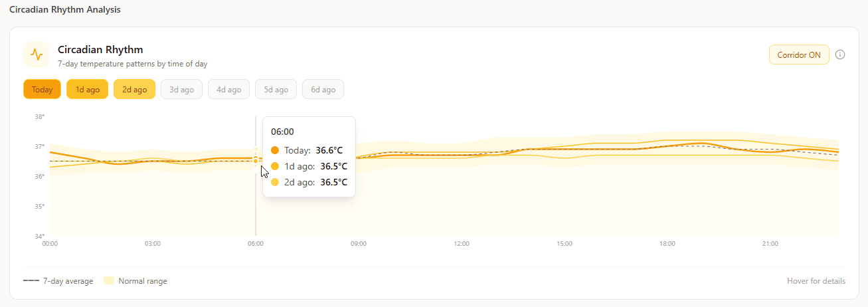Click the circadian rhythm pulse icon
The height and width of the screenshot is (307, 868).
[37, 54]
